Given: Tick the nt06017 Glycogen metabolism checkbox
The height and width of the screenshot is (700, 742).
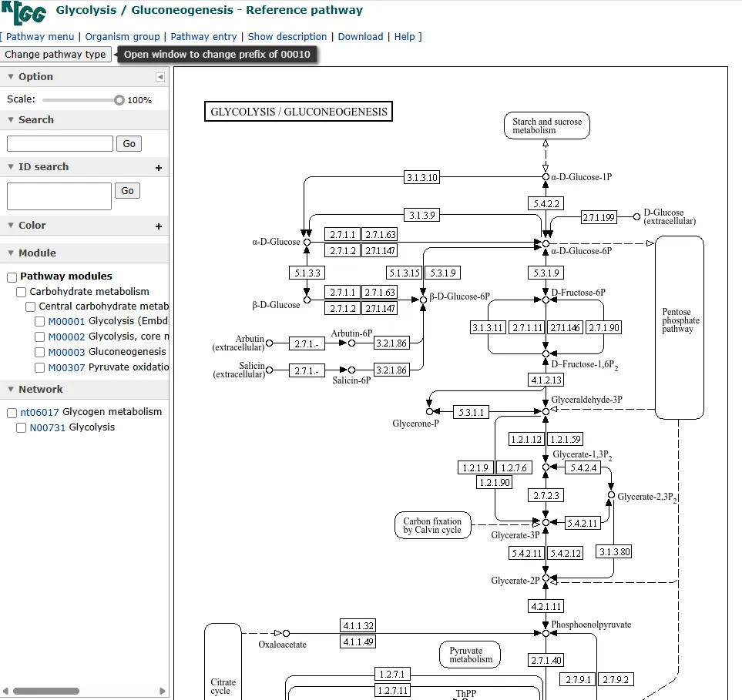Looking at the screenshot, I should [x=12, y=413].
